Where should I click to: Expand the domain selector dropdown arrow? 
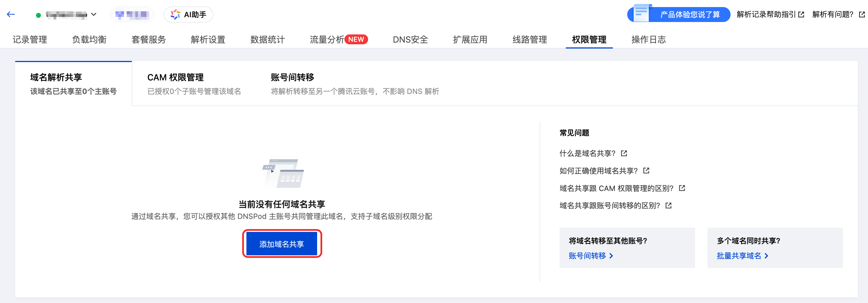click(94, 14)
